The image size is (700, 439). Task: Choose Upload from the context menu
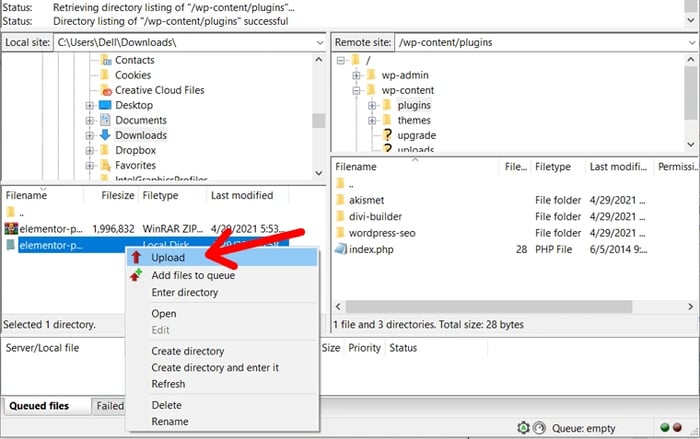pyautogui.click(x=168, y=257)
